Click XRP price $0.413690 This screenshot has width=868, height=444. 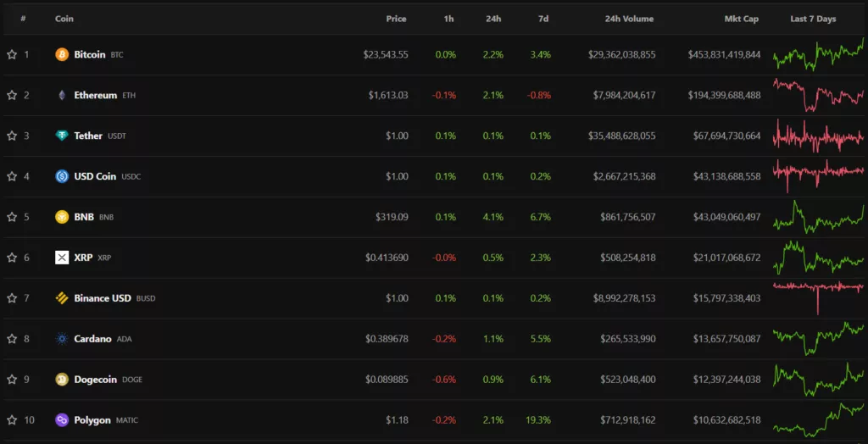(387, 258)
